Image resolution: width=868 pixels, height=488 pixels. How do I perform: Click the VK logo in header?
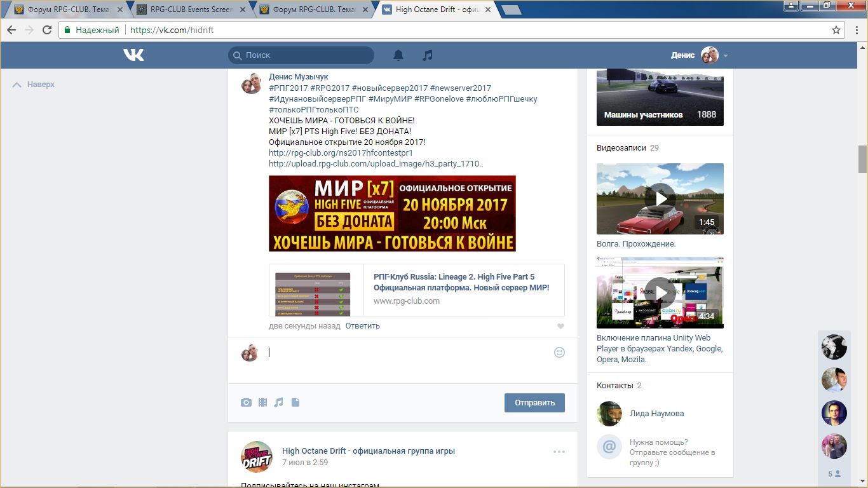pos(133,55)
